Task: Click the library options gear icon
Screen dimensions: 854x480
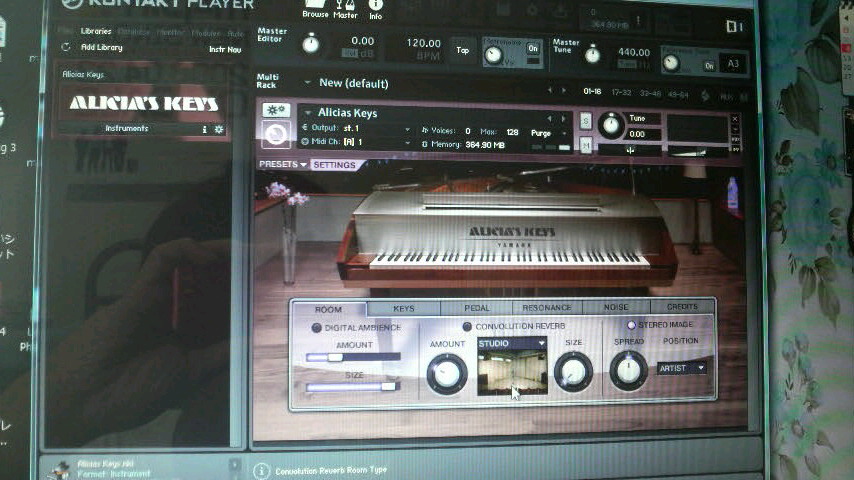Action: click(x=218, y=130)
